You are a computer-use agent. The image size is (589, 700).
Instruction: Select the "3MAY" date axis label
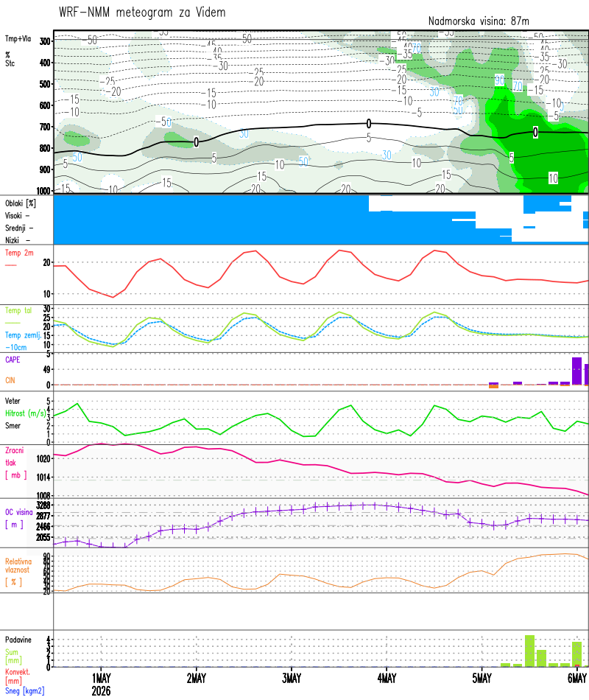click(x=292, y=676)
